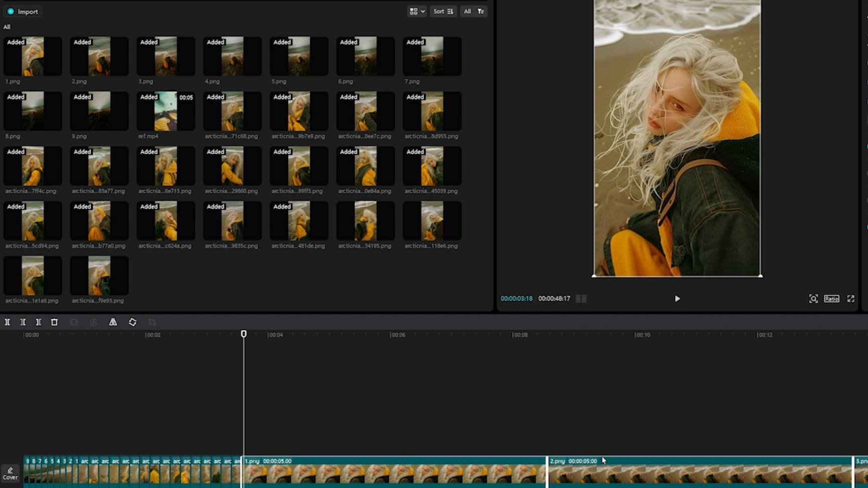
Task: Open the grid view layout dropdown
Action: click(417, 11)
